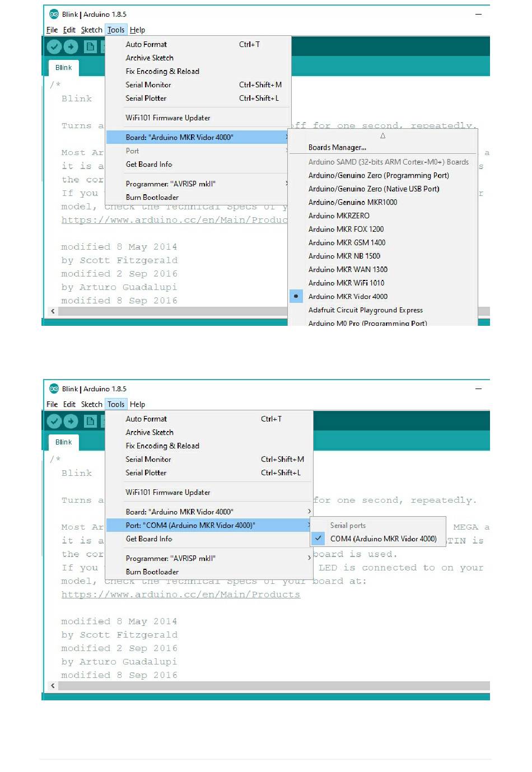The width and height of the screenshot is (532, 772).
Task: Open the Board submenu entry in the upper Tools menu
Action: pos(198,137)
